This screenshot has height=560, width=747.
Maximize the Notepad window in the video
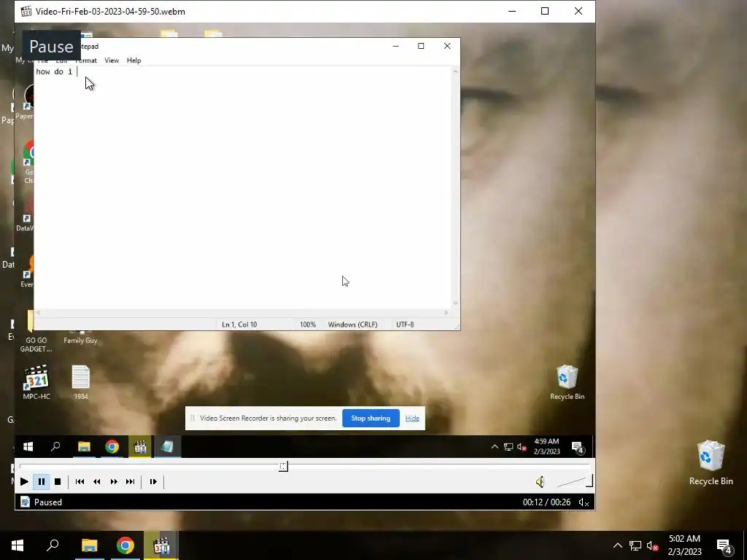[x=421, y=46]
